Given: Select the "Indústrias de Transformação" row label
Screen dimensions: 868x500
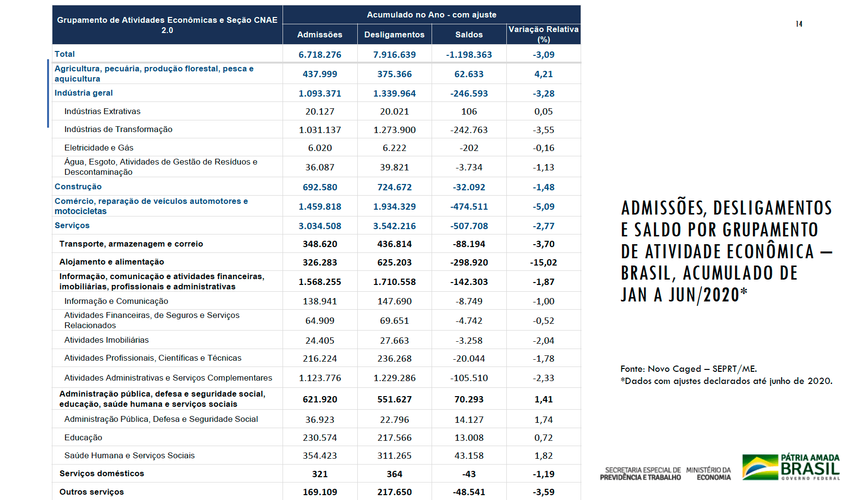Looking at the screenshot, I should coord(118,129).
